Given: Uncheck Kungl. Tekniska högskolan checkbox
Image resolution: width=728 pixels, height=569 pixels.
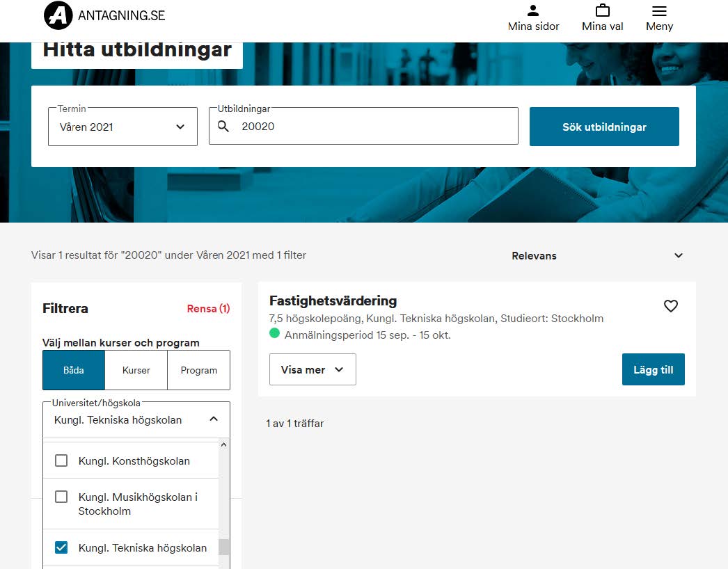Looking at the screenshot, I should click(61, 547).
